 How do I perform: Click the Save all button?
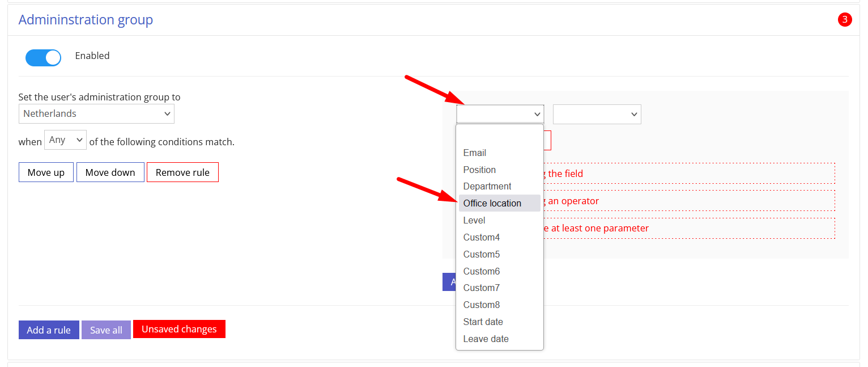point(106,330)
